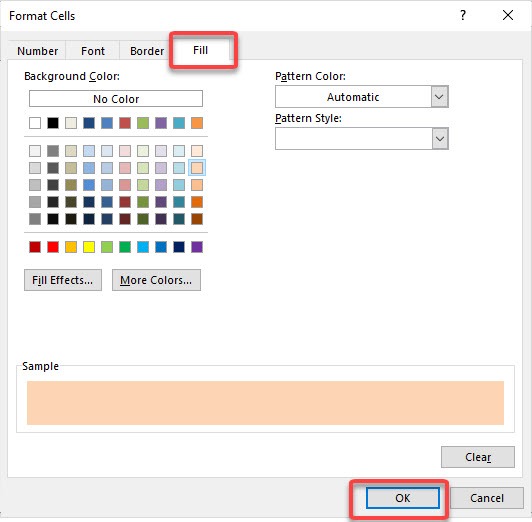
Task: Pick blue in standard colors row
Action: (161, 247)
